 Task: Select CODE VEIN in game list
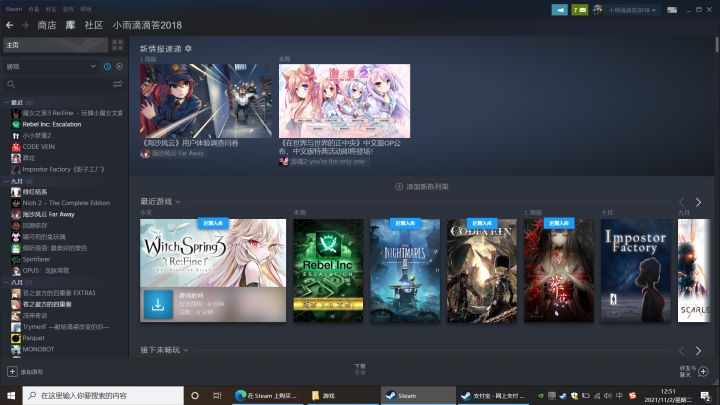point(39,147)
